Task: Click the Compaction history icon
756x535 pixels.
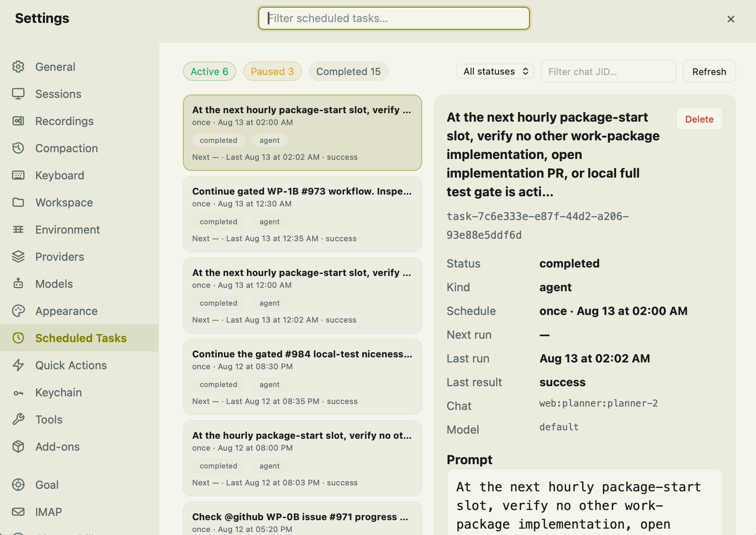Action: click(x=18, y=148)
